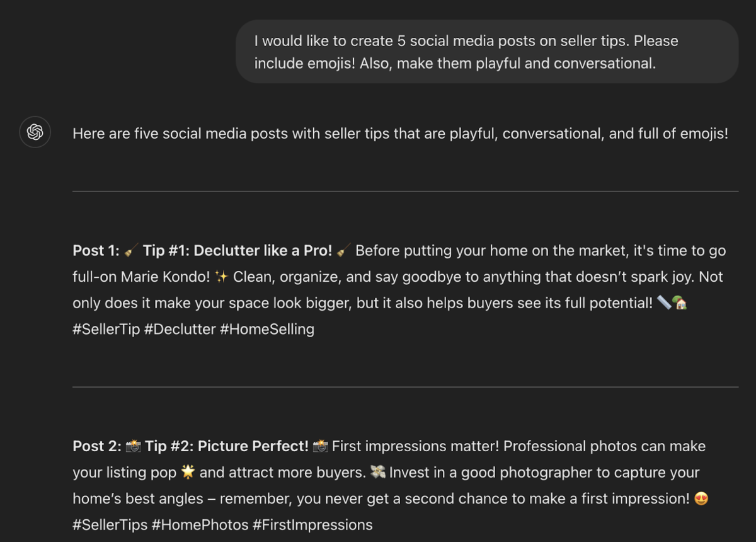Click the heart-eyes emoji after first impression!
This screenshot has height=542, width=756.
coord(701,499)
